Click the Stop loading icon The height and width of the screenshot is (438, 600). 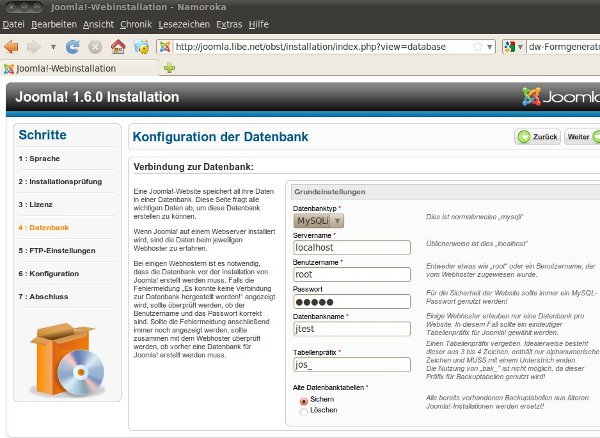point(95,47)
